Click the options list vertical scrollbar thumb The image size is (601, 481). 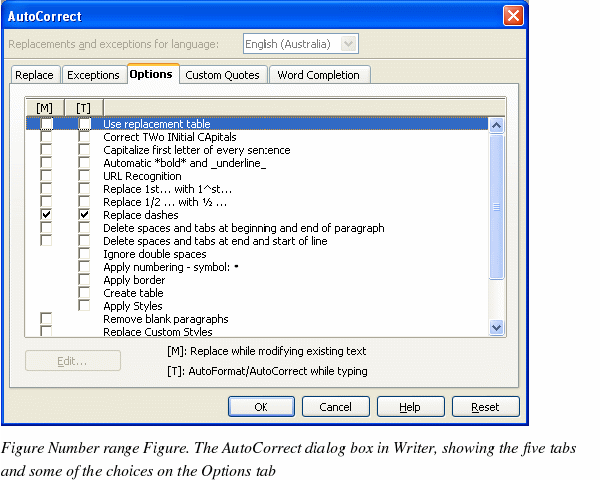496,205
